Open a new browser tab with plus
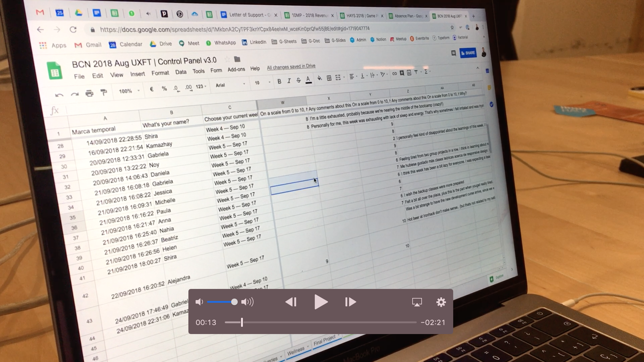The image size is (644, 362). (x=473, y=16)
